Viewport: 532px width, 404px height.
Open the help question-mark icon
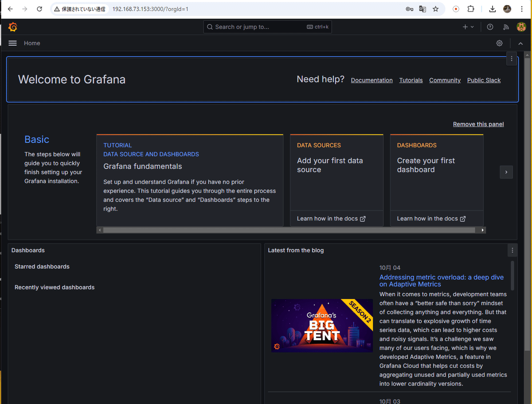(490, 27)
